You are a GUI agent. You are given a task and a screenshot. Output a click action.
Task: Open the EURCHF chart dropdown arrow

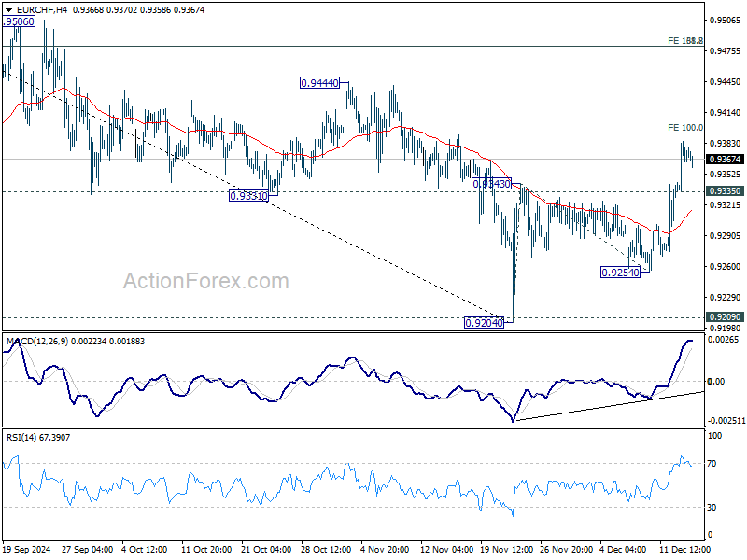click(x=8, y=10)
